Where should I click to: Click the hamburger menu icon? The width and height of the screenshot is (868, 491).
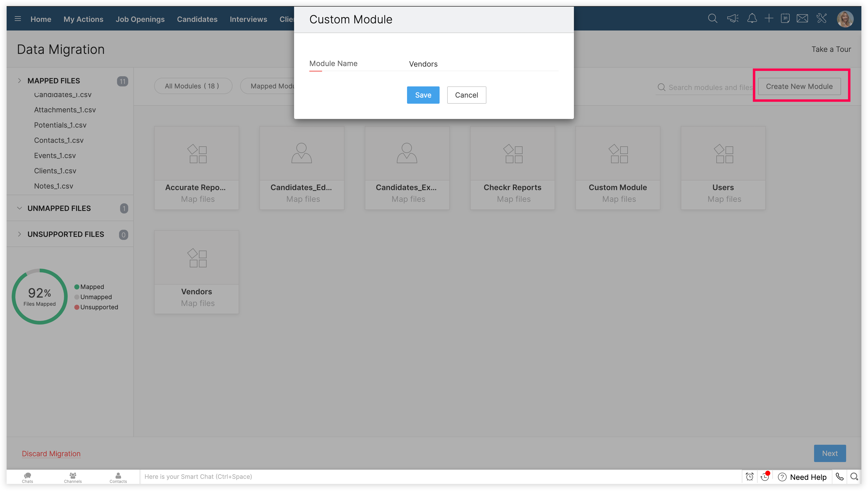tap(18, 19)
